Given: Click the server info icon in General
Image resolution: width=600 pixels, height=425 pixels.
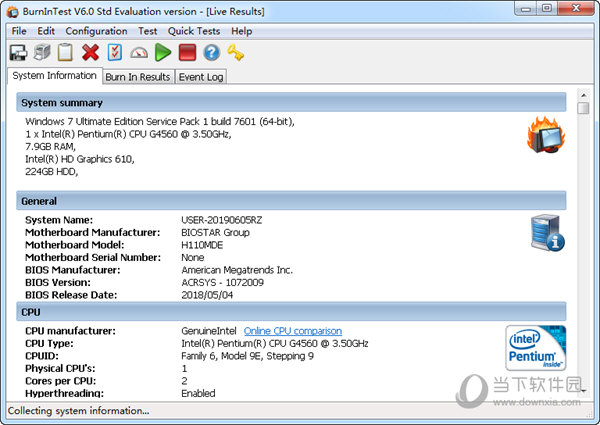Looking at the screenshot, I should pos(548,233).
